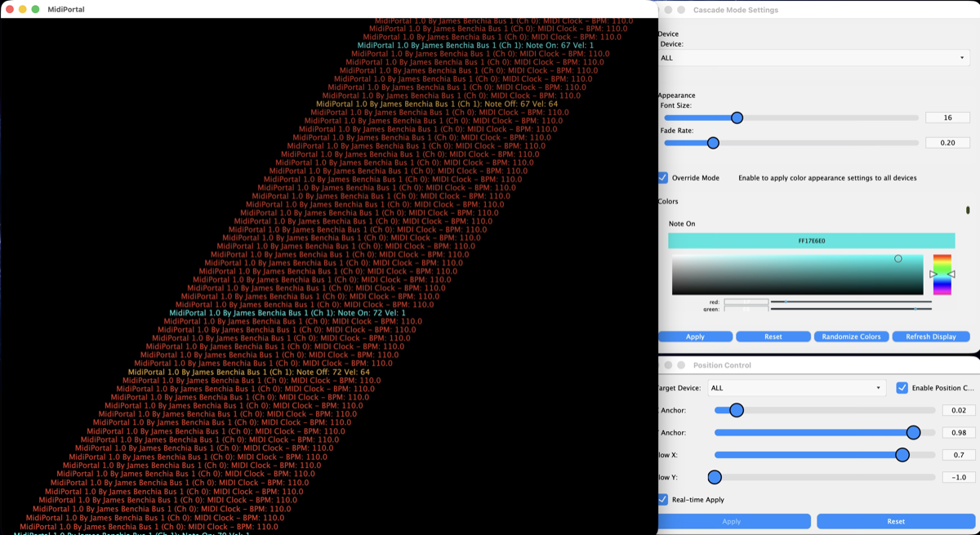
Task: Toggle the Enable Position Control checkbox
Action: (x=902, y=388)
